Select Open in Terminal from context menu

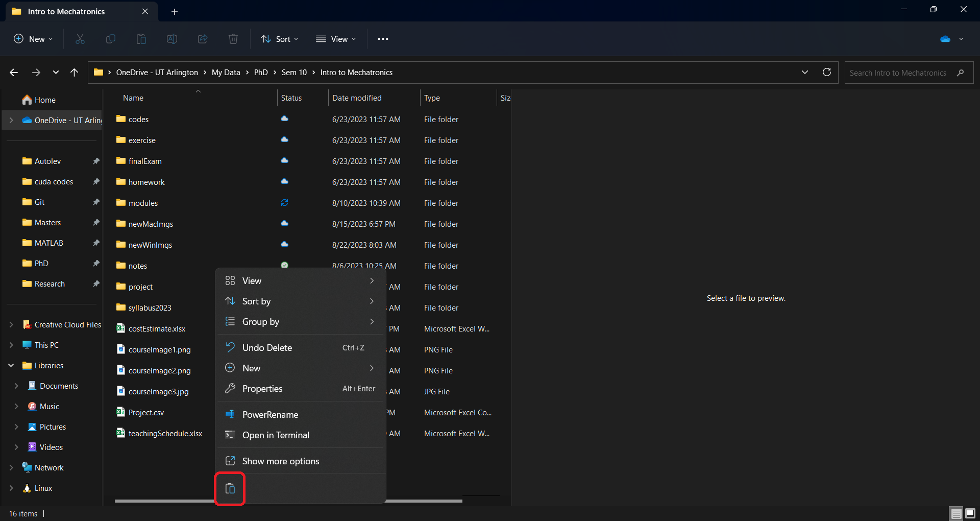tap(276, 435)
